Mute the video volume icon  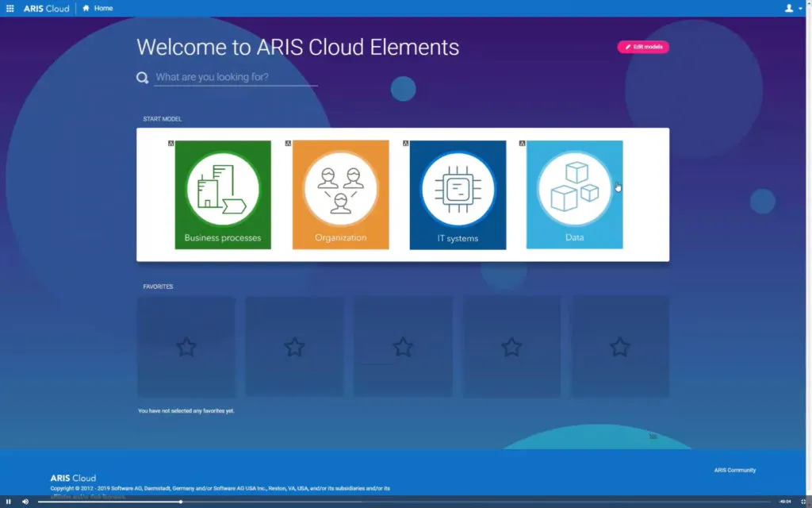[25, 502]
